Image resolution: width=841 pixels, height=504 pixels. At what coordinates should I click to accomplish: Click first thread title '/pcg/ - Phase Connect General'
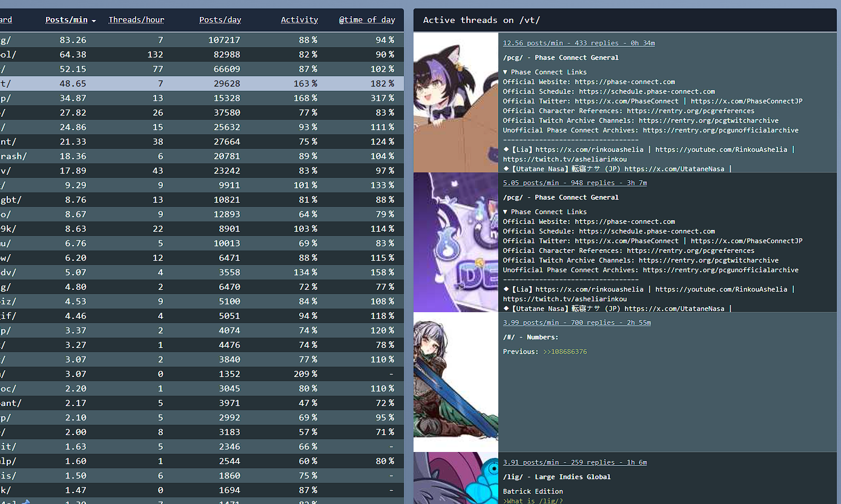click(x=561, y=57)
